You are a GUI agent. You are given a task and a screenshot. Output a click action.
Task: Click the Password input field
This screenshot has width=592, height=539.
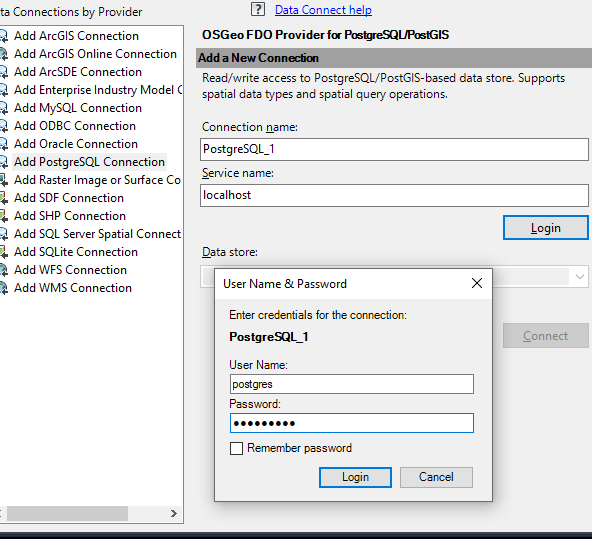pyautogui.click(x=352, y=423)
